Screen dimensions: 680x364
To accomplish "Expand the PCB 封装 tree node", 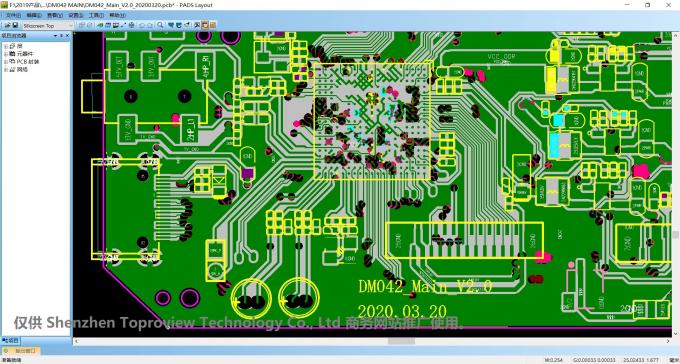I will pyautogui.click(x=6, y=62).
